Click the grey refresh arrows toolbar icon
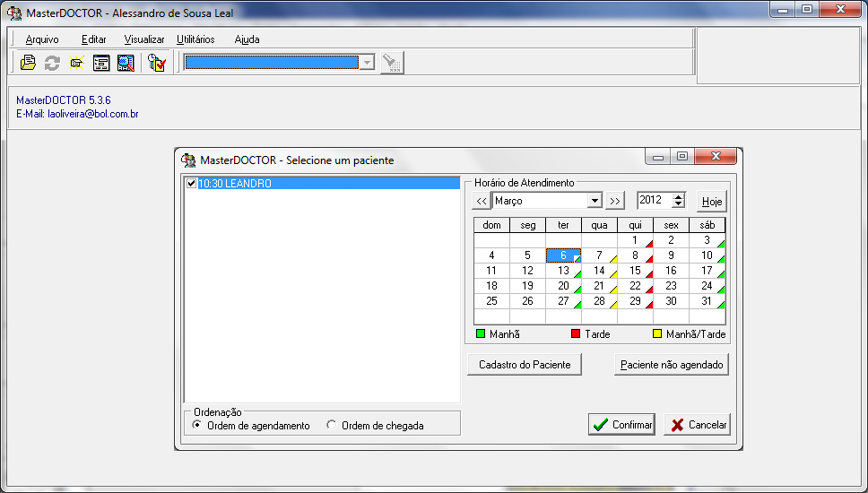The image size is (868, 493). [52, 63]
